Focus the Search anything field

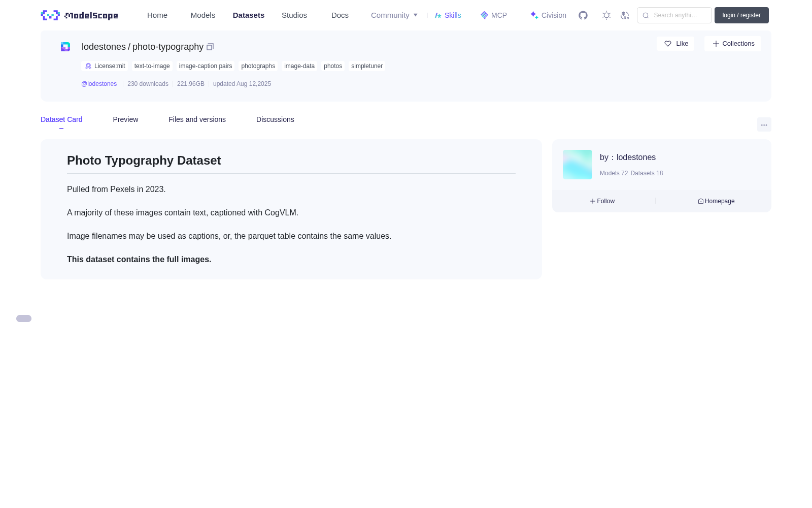(674, 15)
